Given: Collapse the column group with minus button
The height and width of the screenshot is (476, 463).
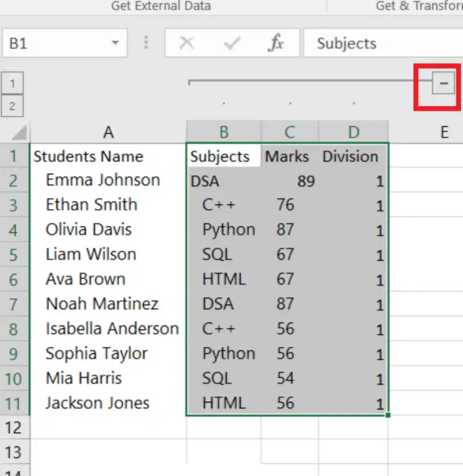Looking at the screenshot, I should point(444,84).
